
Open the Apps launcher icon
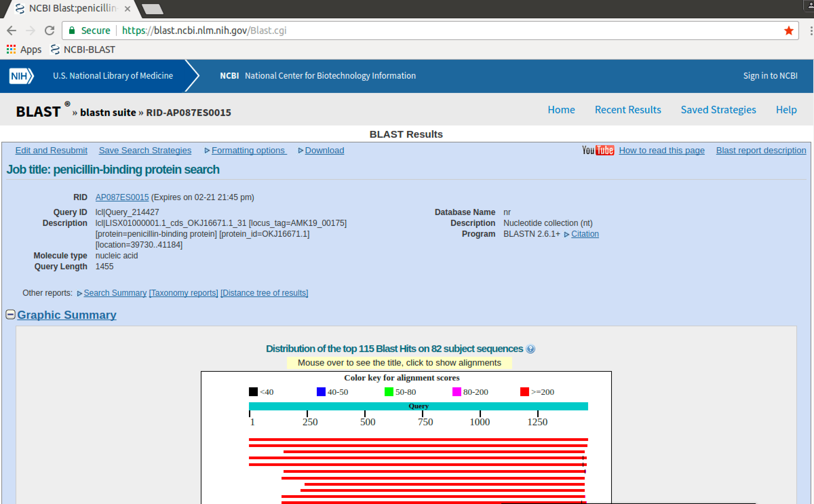pyautogui.click(x=11, y=49)
